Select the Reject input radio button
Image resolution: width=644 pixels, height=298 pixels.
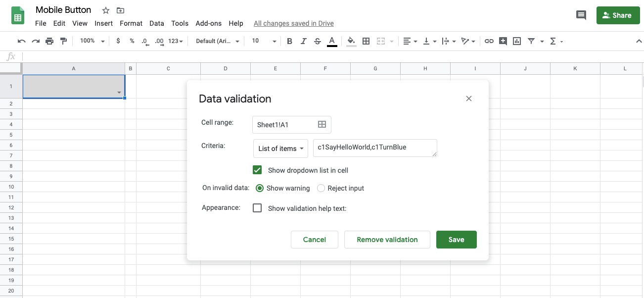(x=321, y=188)
